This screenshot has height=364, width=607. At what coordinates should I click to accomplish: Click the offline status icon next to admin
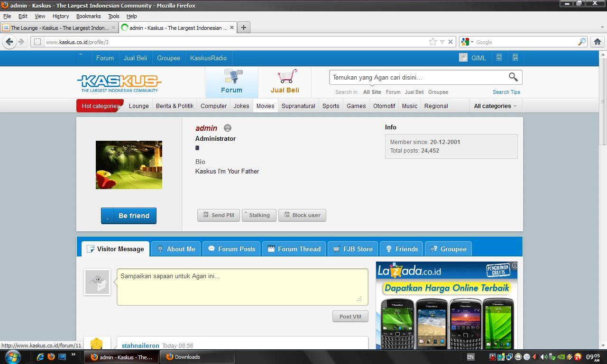tap(228, 128)
